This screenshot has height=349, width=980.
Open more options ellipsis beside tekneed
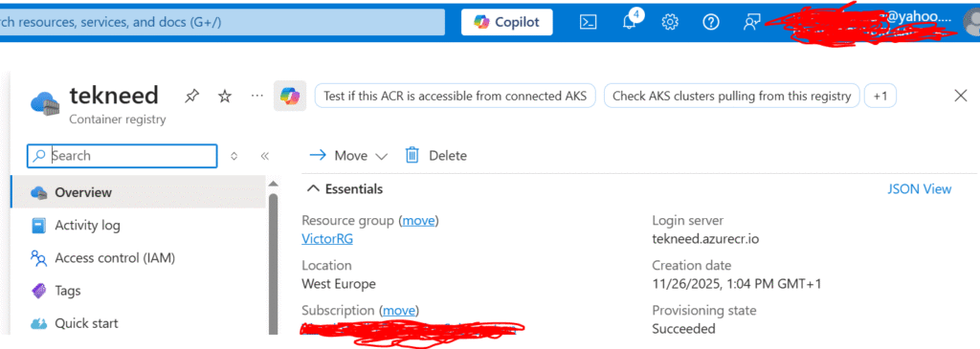point(256,97)
